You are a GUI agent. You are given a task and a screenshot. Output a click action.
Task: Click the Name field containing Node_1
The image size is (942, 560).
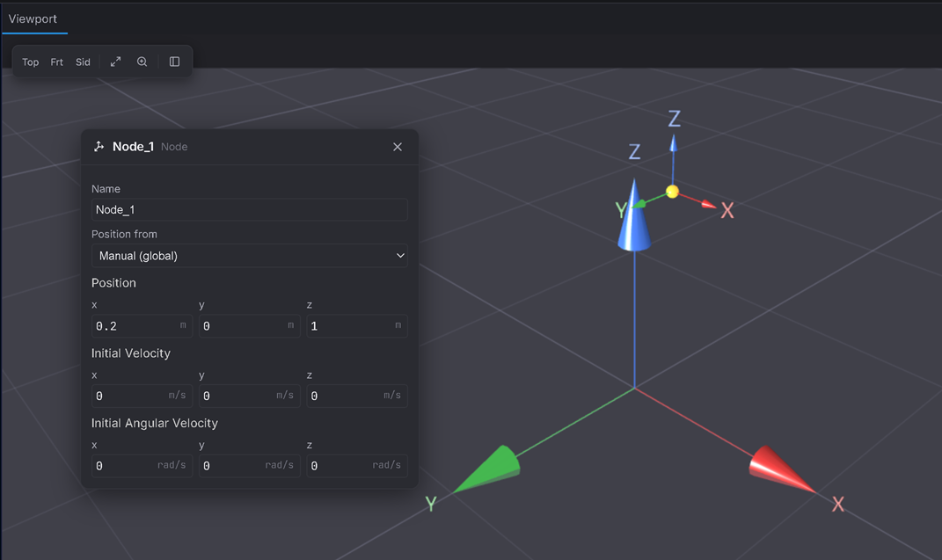click(249, 209)
